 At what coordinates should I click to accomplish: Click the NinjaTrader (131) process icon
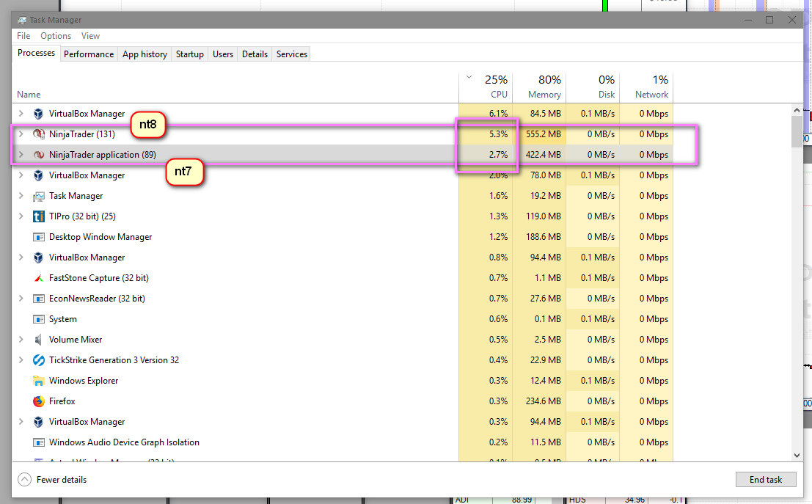pyautogui.click(x=38, y=134)
